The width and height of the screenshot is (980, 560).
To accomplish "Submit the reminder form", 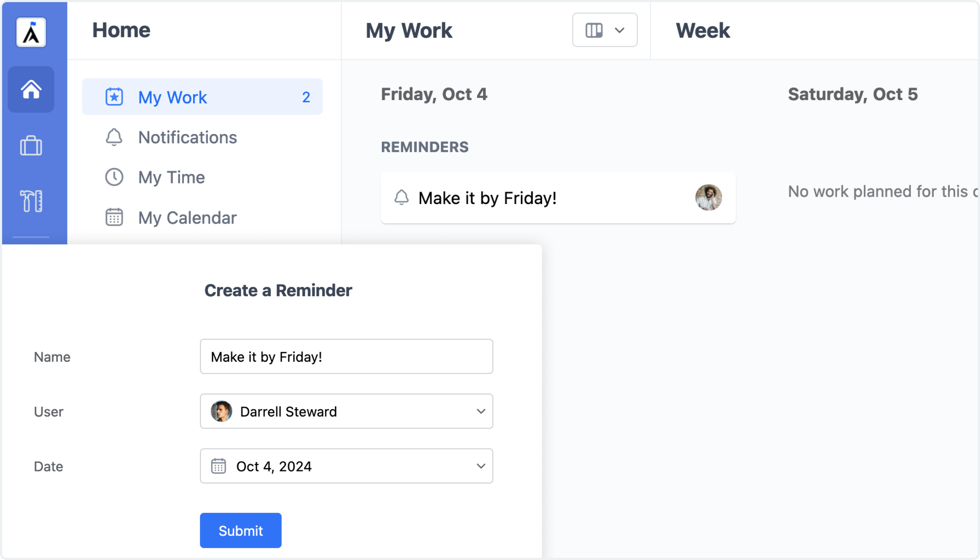I will pyautogui.click(x=241, y=530).
